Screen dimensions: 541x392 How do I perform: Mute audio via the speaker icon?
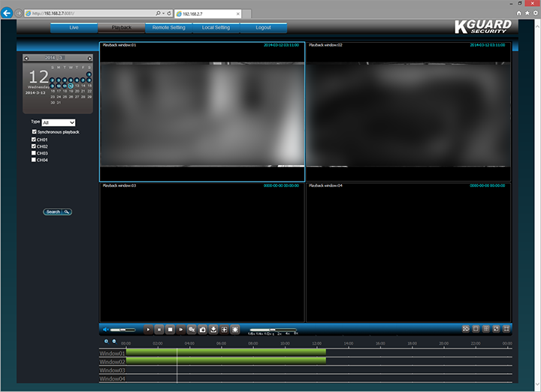[105, 329]
